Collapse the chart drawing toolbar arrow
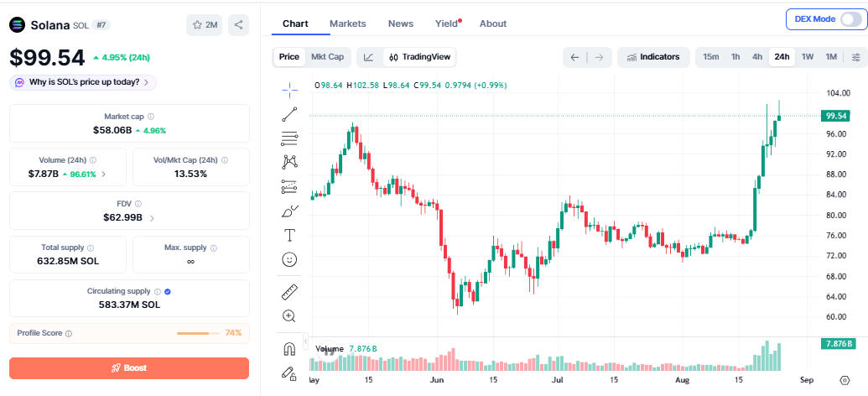This screenshot has height=396, width=868. point(305,340)
